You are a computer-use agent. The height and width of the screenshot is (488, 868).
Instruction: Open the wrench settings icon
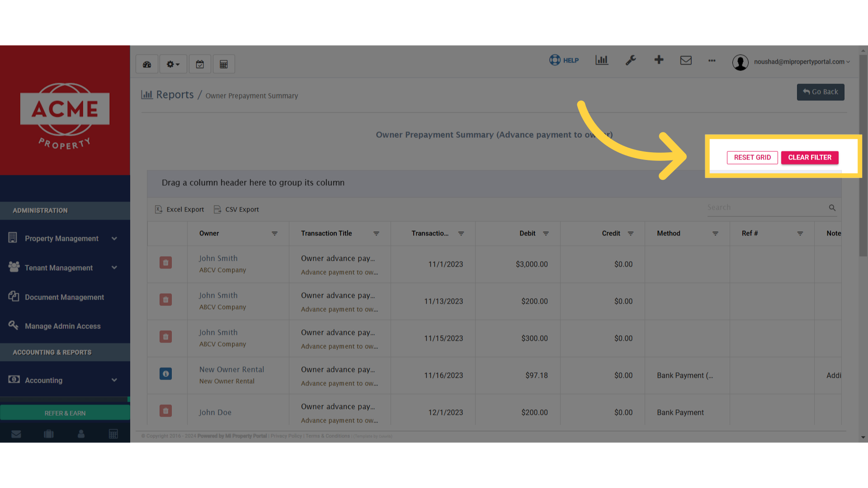point(631,60)
